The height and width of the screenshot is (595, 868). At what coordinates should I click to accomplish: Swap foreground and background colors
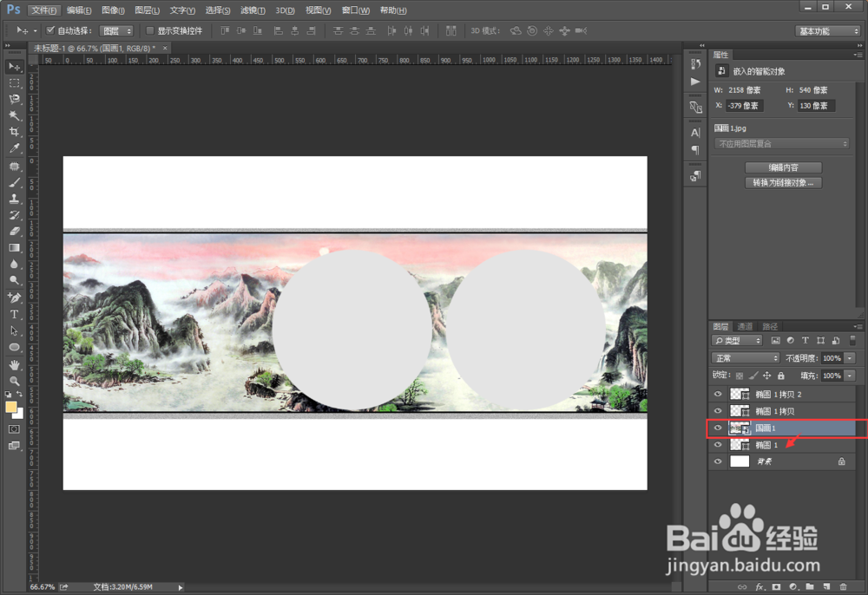pos(19,395)
